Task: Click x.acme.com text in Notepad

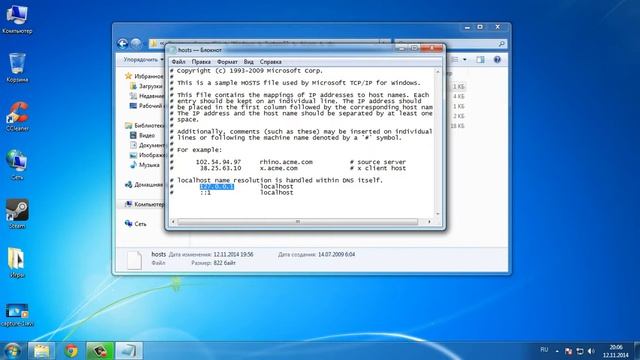Action: click(x=278, y=168)
